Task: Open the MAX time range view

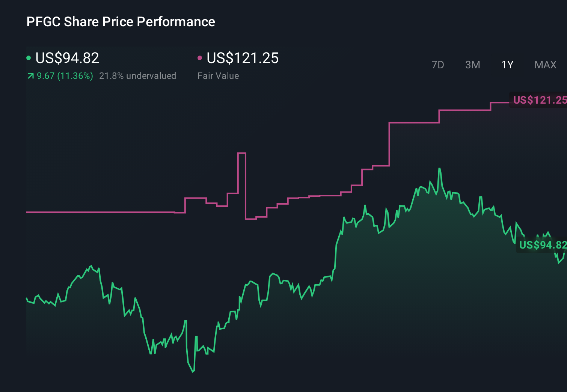Action: pyautogui.click(x=545, y=65)
